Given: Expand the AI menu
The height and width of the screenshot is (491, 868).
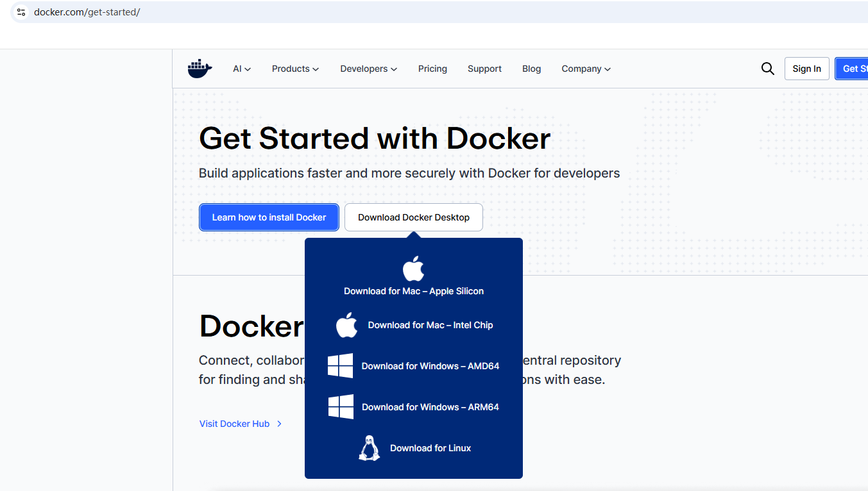Looking at the screenshot, I should click(x=242, y=69).
